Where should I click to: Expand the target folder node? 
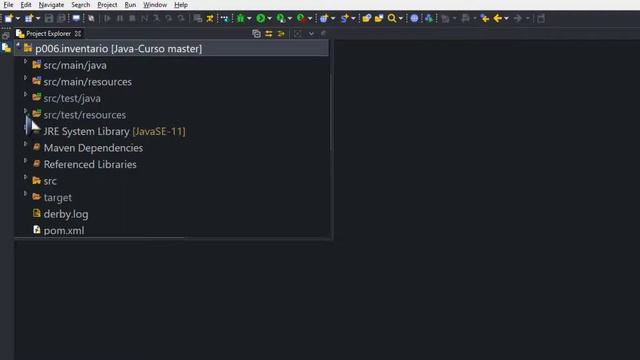point(25,193)
